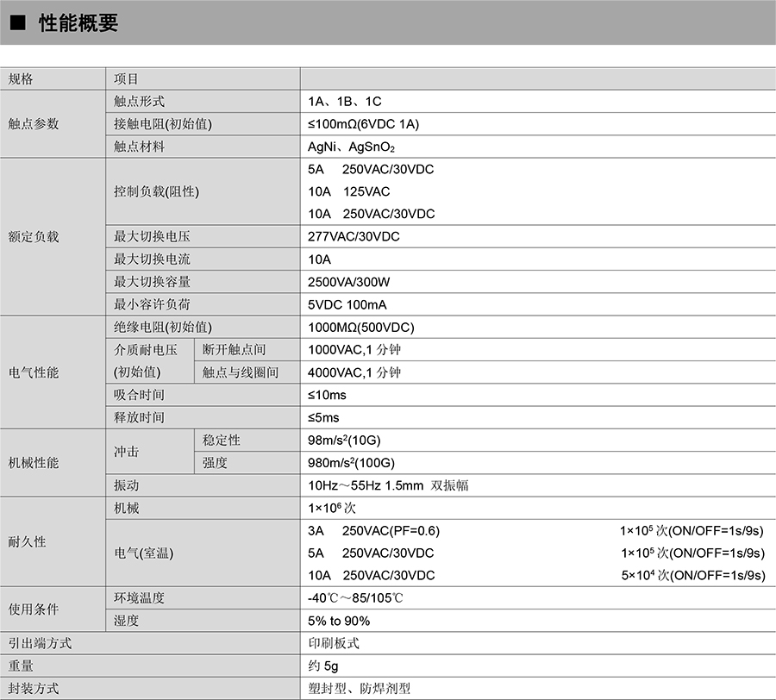Select the 4000VAC,1 分钟 dielectric strength value

(354, 372)
